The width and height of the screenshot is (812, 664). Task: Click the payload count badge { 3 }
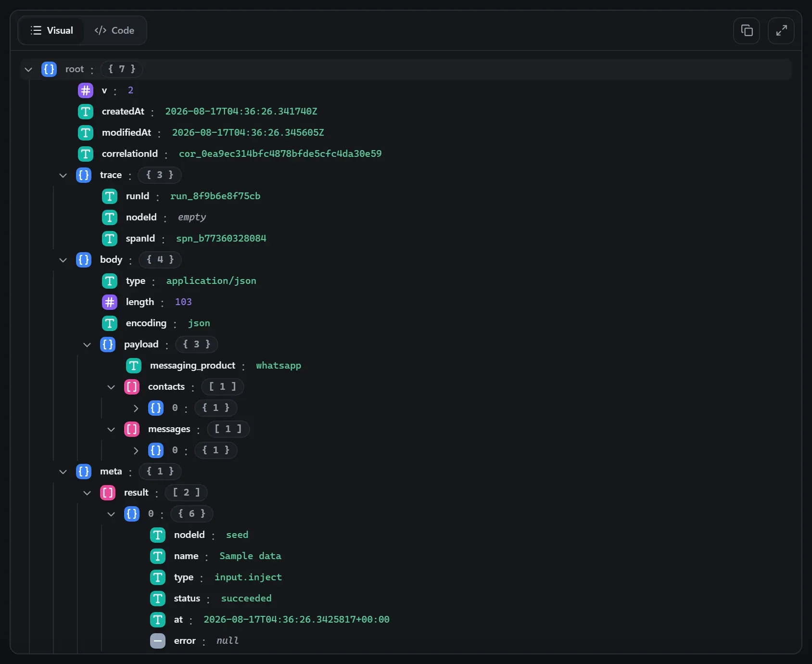coord(197,345)
